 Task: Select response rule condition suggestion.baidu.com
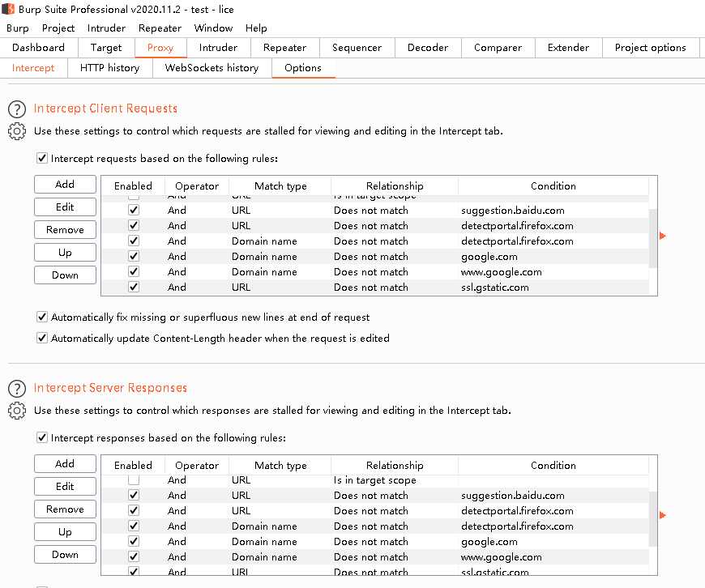513,496
